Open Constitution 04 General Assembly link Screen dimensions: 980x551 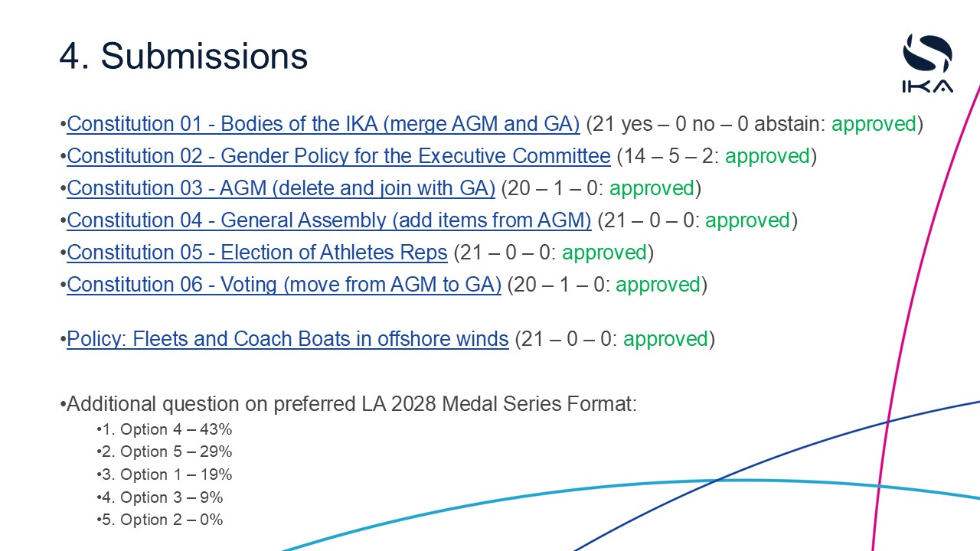tap(329, 220)
